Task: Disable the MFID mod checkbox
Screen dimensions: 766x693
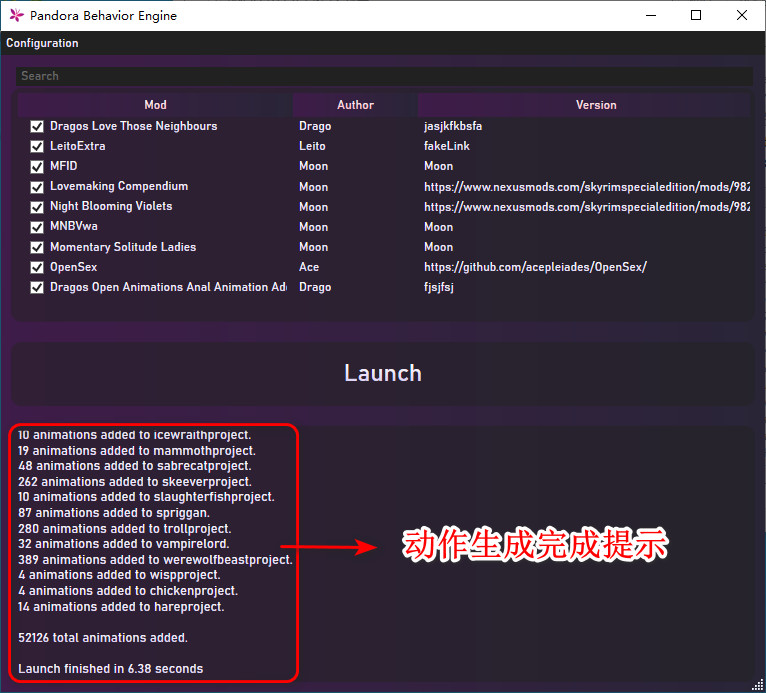Action: point(37,167)
